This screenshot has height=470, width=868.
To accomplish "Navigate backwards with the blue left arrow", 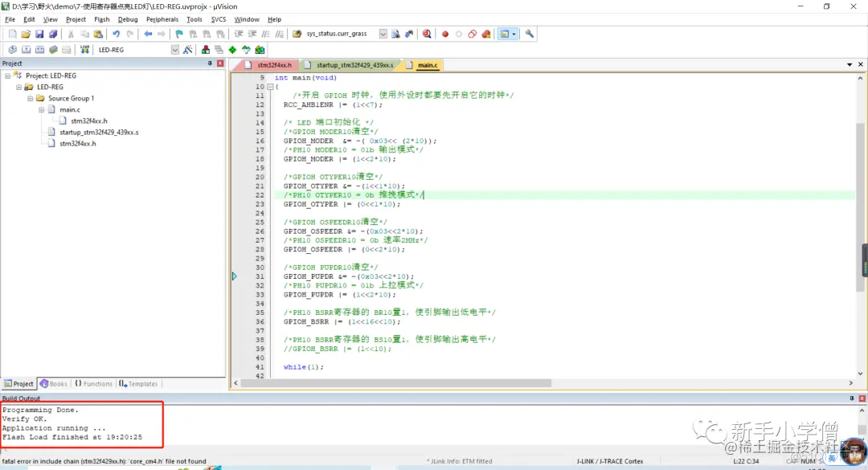I will [148, 34].
